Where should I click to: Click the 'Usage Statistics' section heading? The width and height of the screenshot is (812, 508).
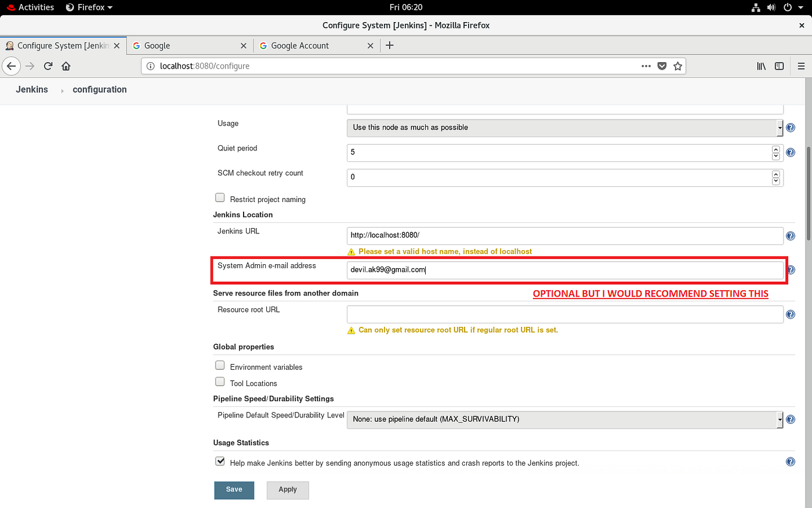(x=241, y=443)
